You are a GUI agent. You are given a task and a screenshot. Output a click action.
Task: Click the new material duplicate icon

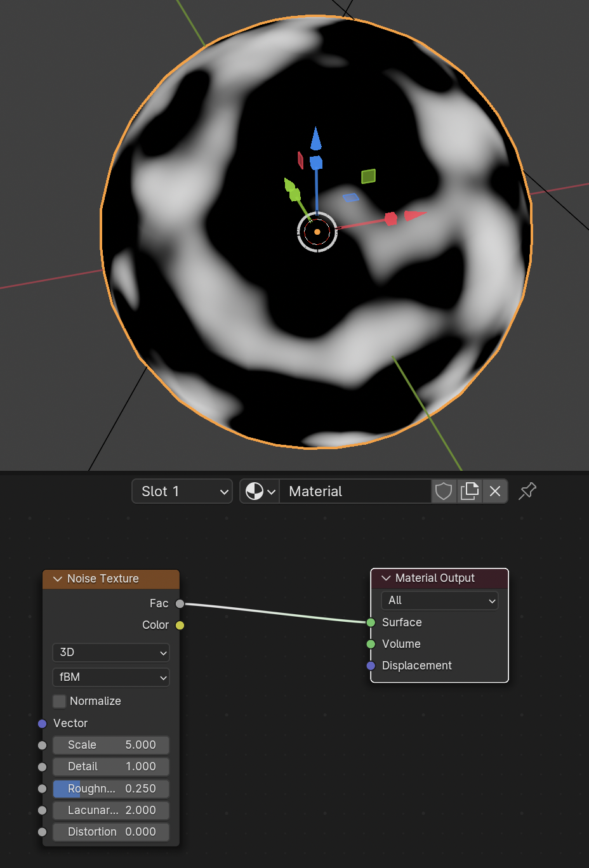click(x=470, y=491)
